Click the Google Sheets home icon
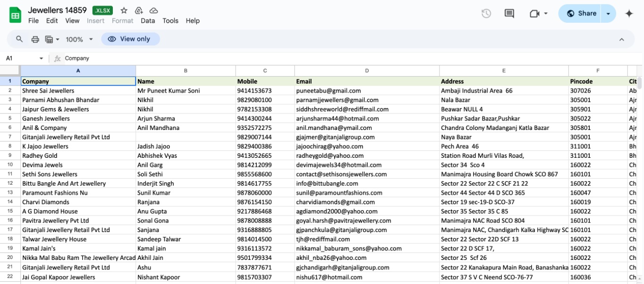 pyautogui.click(x=16, y=15)
